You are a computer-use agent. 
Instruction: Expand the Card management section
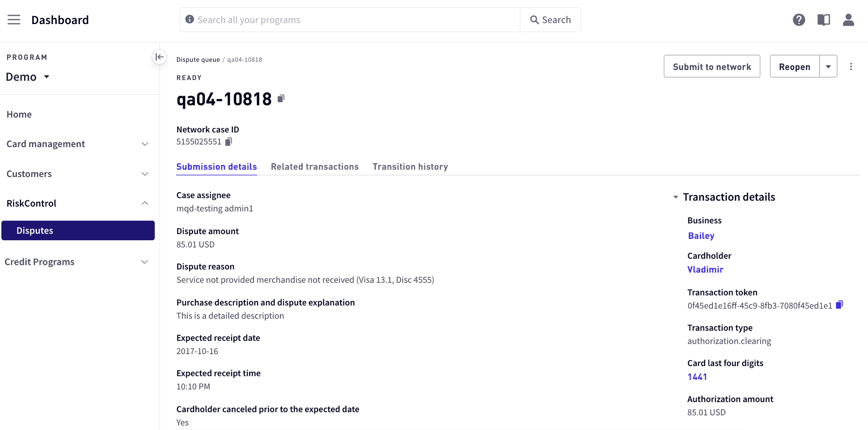[77, 144]
